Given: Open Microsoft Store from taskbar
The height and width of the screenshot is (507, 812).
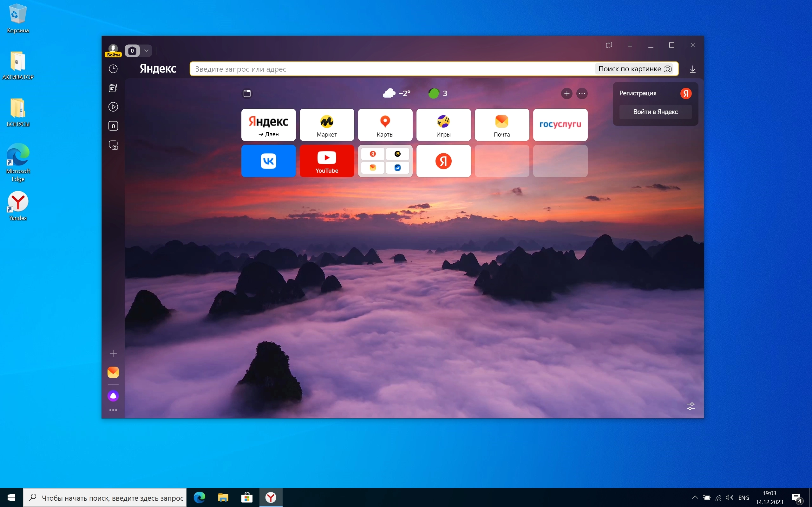Looking at the screenshot, I should (247, 497).
